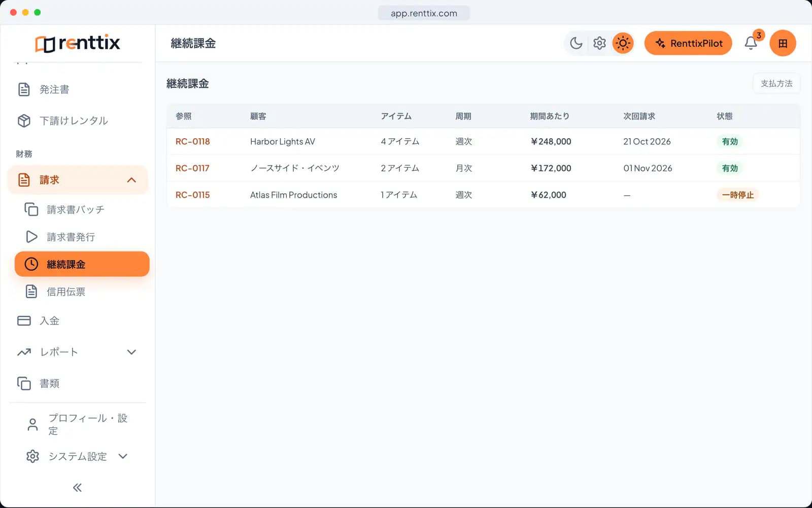
Task: Select the light mode sun icon
Action: pyautogui.click(x=623, y=43)
